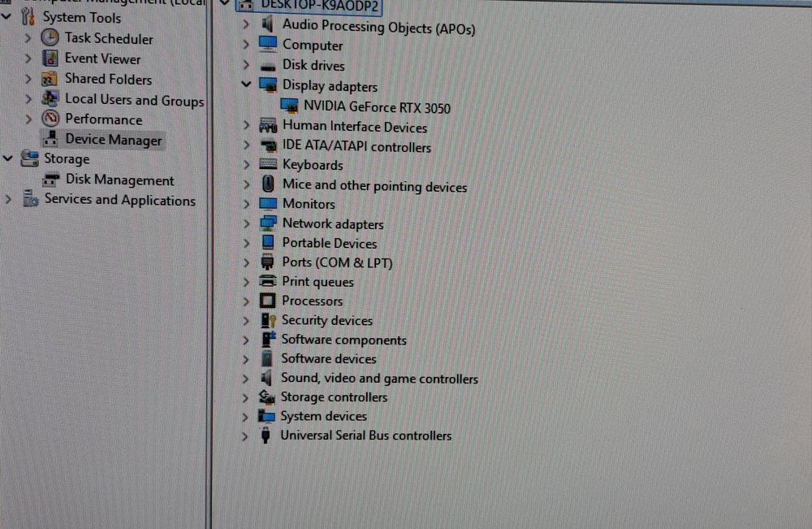812x529 pixels.
Task: Click the Storage icon in sidebar
Action: point(29,158)
